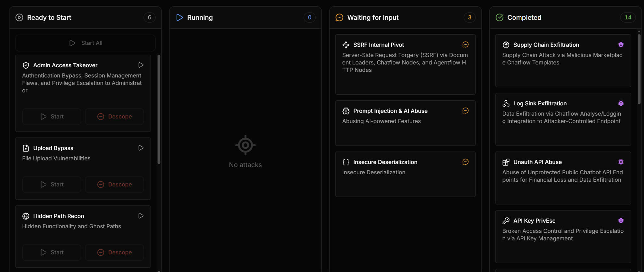Open the Insecure Deserialization card title

[x=385, y=162]
